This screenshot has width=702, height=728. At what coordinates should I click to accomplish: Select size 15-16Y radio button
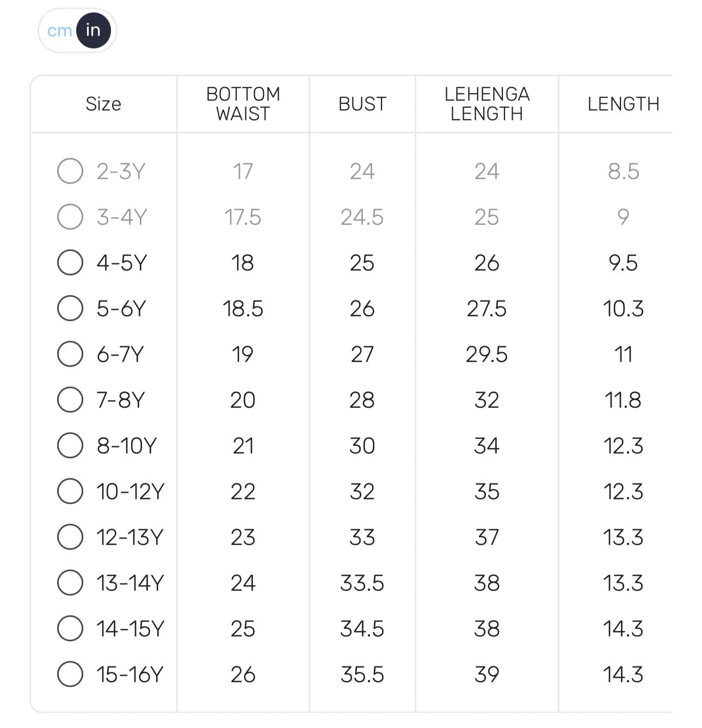tap(70, 674)
